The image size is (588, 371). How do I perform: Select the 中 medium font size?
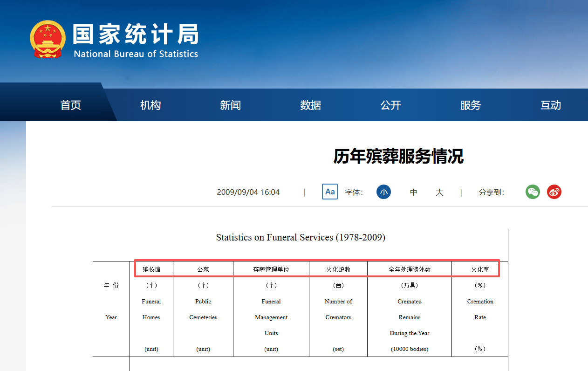tap(413, 192)
